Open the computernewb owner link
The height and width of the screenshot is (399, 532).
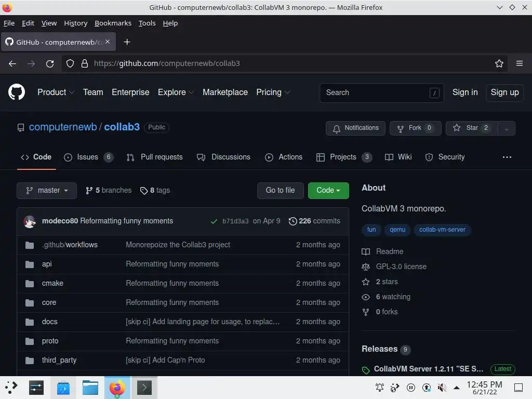pos(63,127)
